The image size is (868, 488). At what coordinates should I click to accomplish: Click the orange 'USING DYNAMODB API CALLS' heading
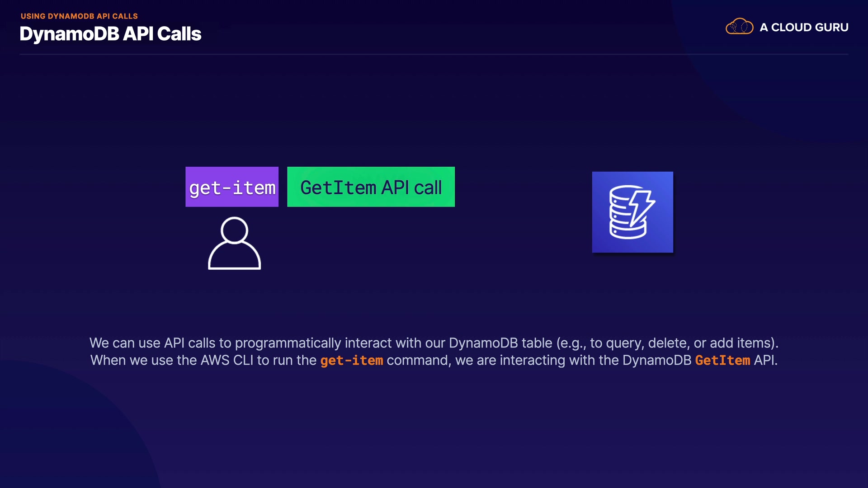[79, 16]
